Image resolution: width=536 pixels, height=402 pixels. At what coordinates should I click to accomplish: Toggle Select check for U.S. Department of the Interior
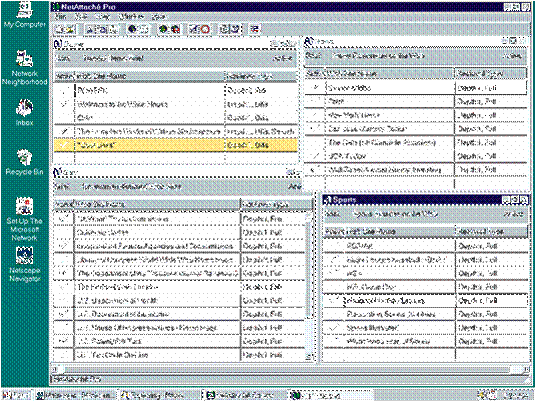click(x=64, y=314)
